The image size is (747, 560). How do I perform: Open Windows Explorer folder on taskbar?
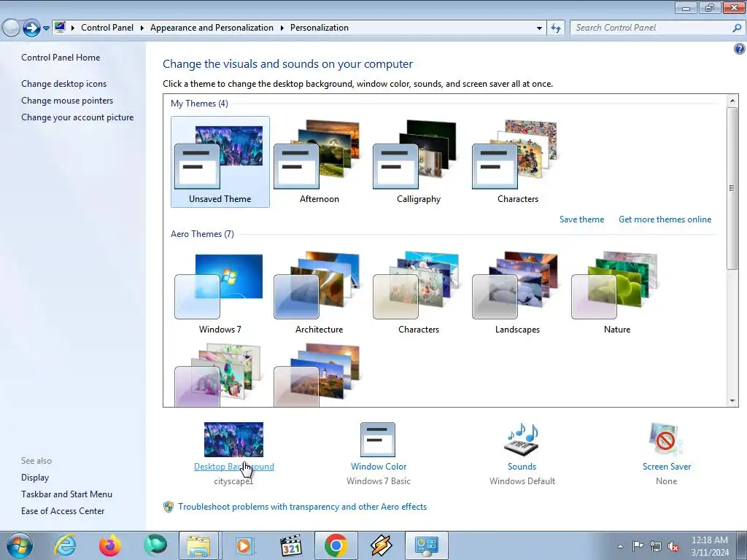tap(198, 545)
